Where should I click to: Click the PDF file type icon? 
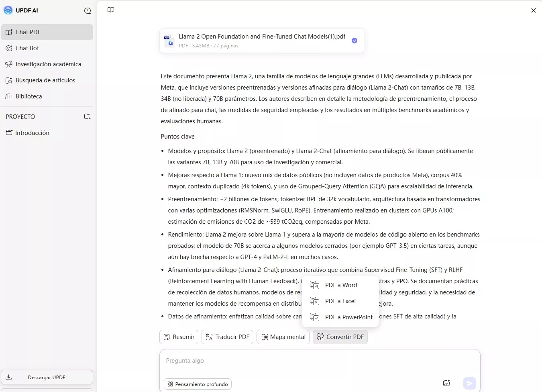pyautogui.click(x=169, y=41)
